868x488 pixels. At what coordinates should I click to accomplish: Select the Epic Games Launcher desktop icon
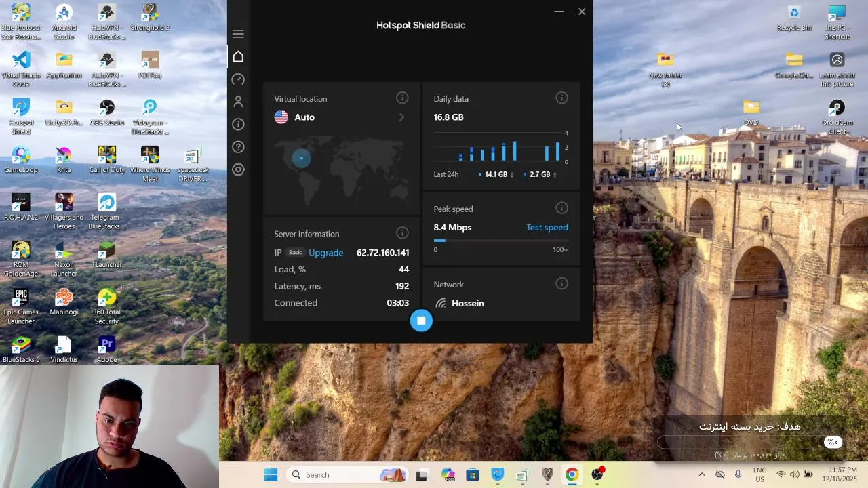[21, 306]
